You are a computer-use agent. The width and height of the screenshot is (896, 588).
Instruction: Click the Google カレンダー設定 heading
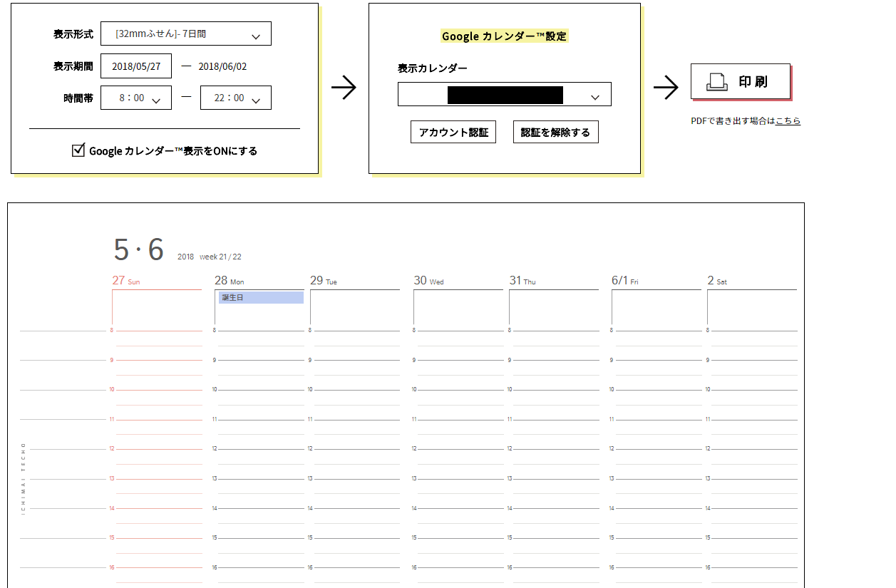point(504,36)
